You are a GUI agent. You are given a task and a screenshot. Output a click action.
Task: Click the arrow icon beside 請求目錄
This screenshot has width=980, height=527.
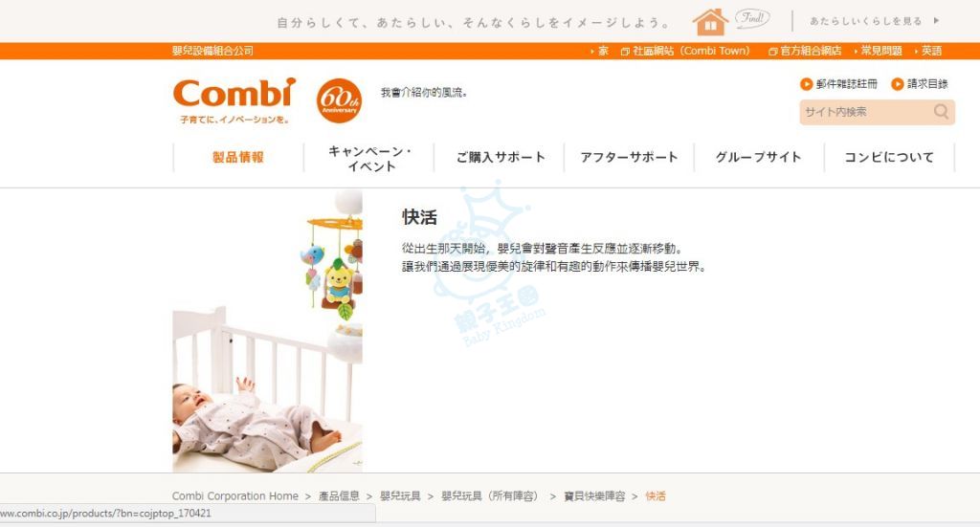click(x=898, y=83)
